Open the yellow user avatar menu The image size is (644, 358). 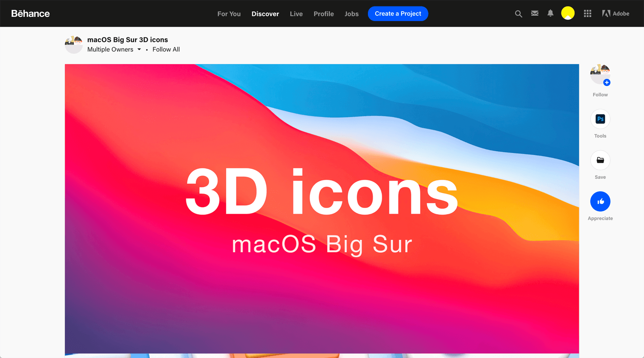[568, 13]
